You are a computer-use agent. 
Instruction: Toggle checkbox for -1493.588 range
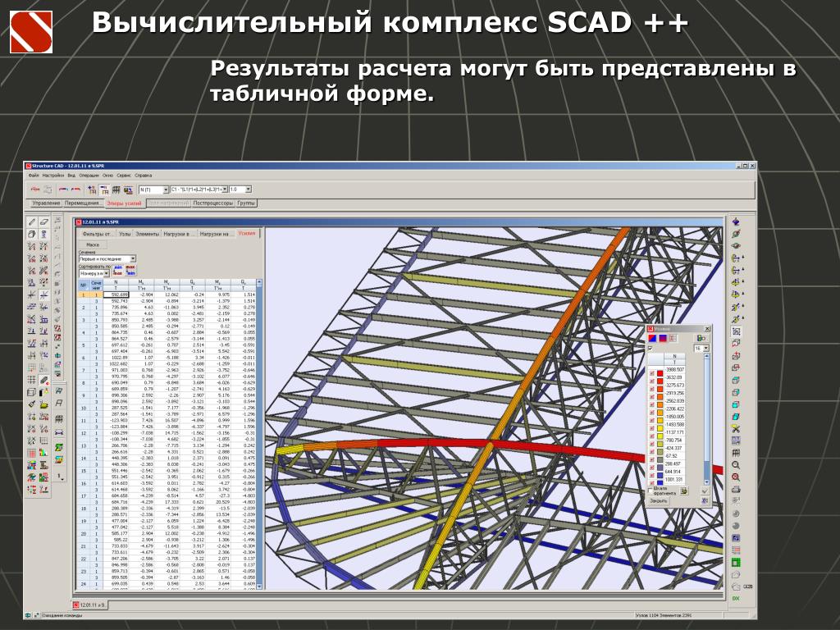coord(652,428)
